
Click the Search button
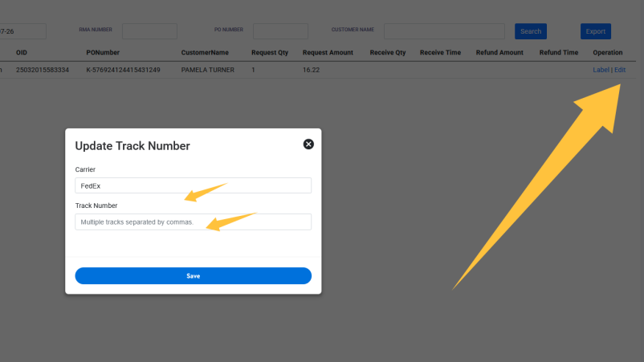coord(531,31)
